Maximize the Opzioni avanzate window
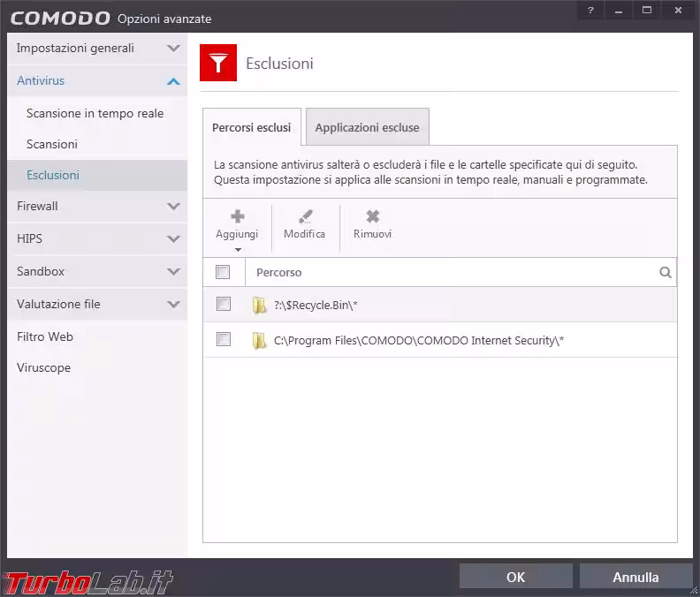700x597 pixels. 647,11
